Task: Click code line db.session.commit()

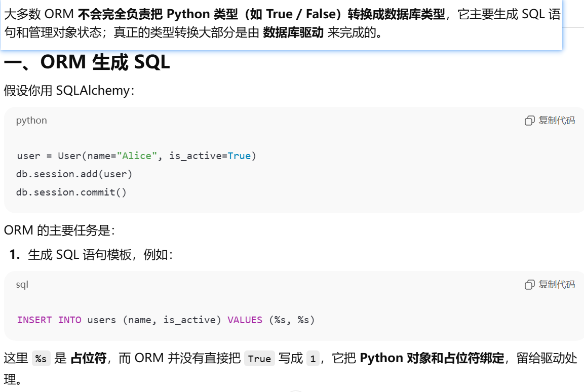Action: point(71,192)
